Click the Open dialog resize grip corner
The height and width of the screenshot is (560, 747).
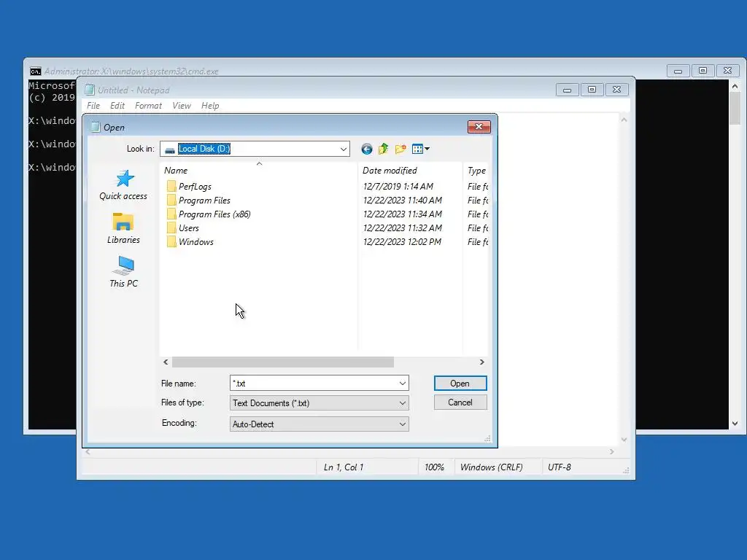point(487,439)
